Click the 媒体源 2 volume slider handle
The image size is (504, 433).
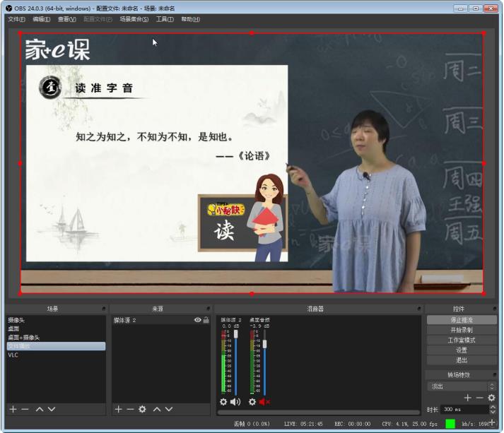pos(236,334)
